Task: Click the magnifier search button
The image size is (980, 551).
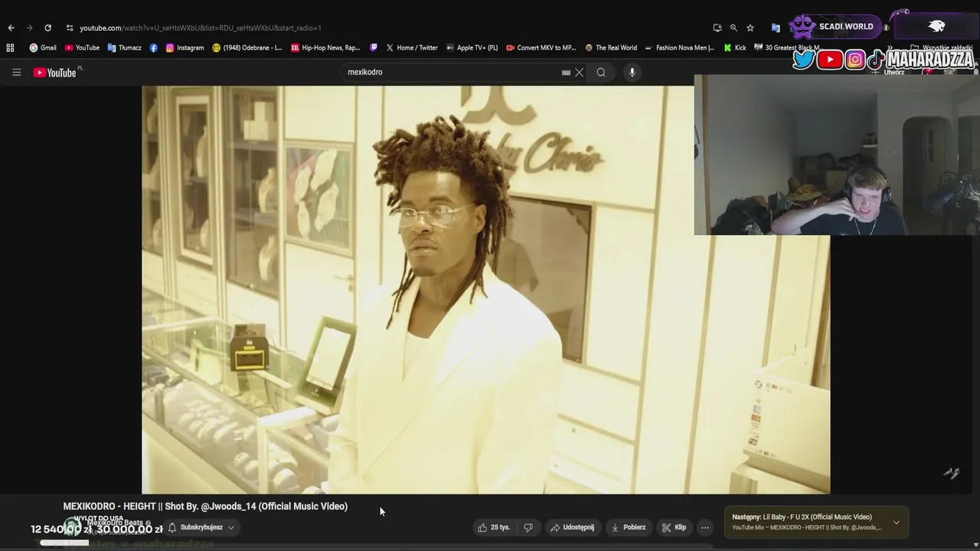Action: point(601,72)
